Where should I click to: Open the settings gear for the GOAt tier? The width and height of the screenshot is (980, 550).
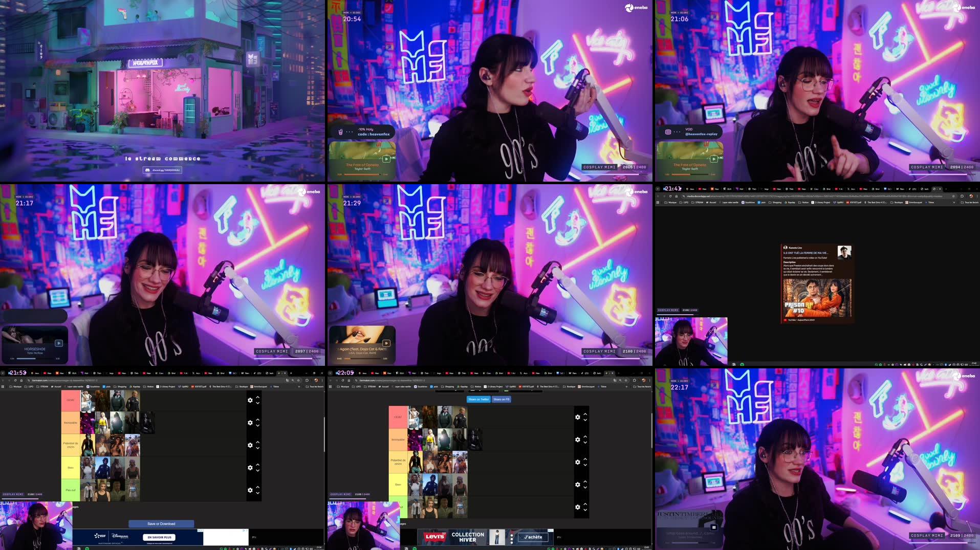250,401
